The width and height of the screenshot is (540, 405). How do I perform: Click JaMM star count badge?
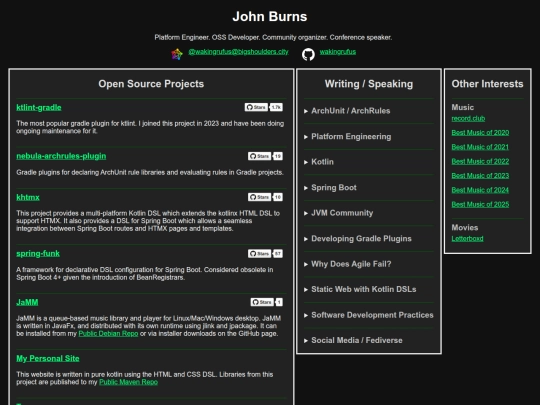pyautogui.click(x=279, y=302)
